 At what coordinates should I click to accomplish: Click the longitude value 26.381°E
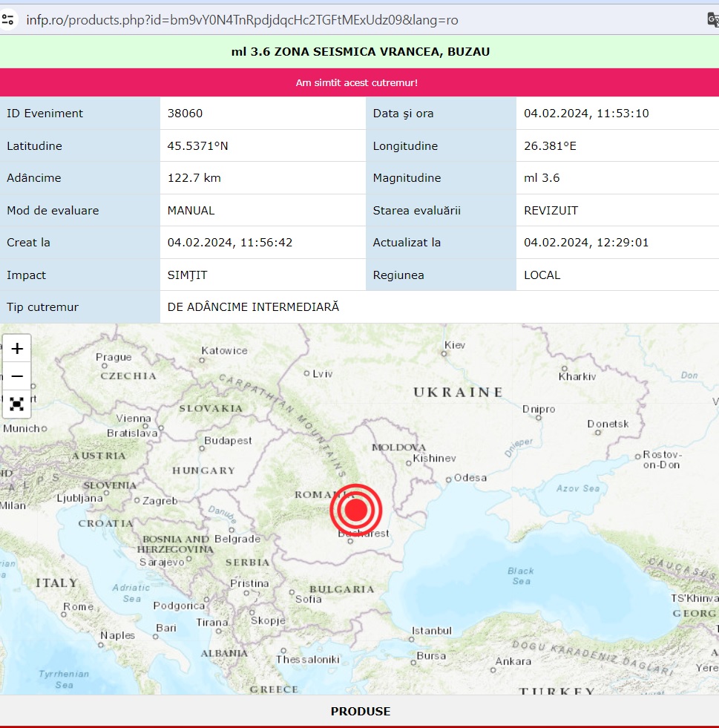click(x=550, y=146)
